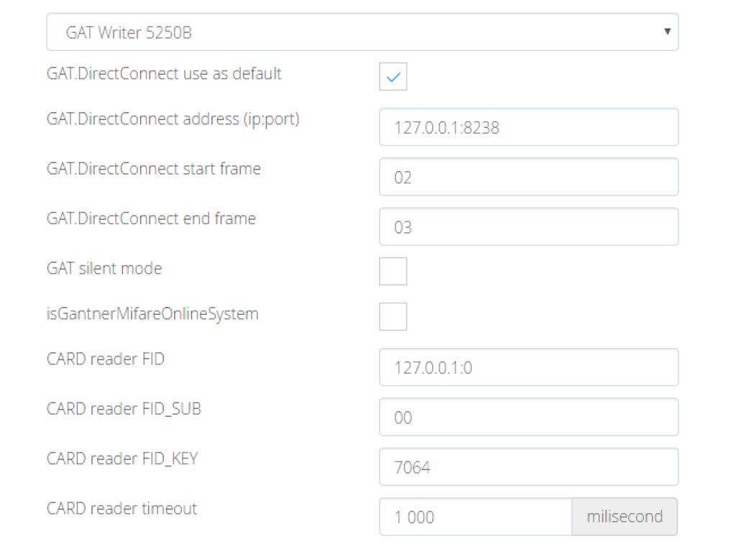Focus the CARD reader FID_KEY field
Image resolution: width=745 pixels, height=560 pixels.
point(529,467)
